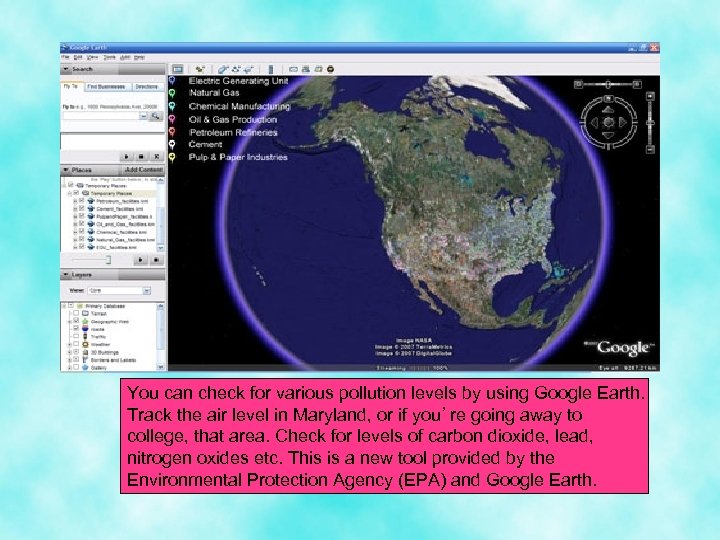
Task: Click the navigation move up arrow
Action: pyautogui.click(x=608, y=110)
